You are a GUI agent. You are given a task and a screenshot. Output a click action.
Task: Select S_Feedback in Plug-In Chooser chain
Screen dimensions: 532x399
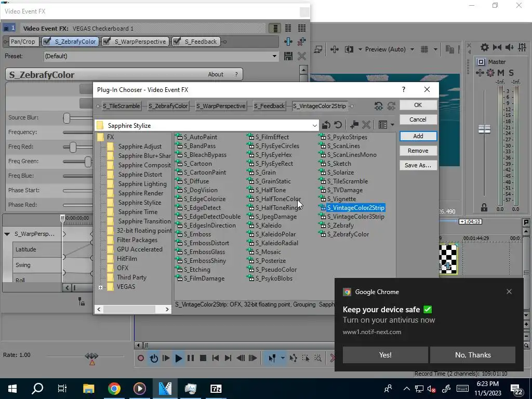pos(270,106)
